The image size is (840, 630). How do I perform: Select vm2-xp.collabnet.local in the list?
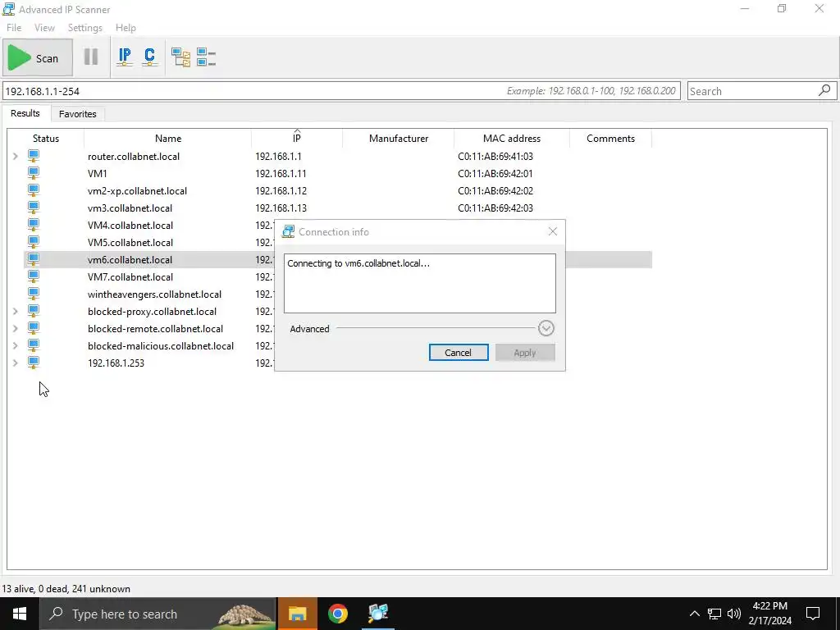137,190
